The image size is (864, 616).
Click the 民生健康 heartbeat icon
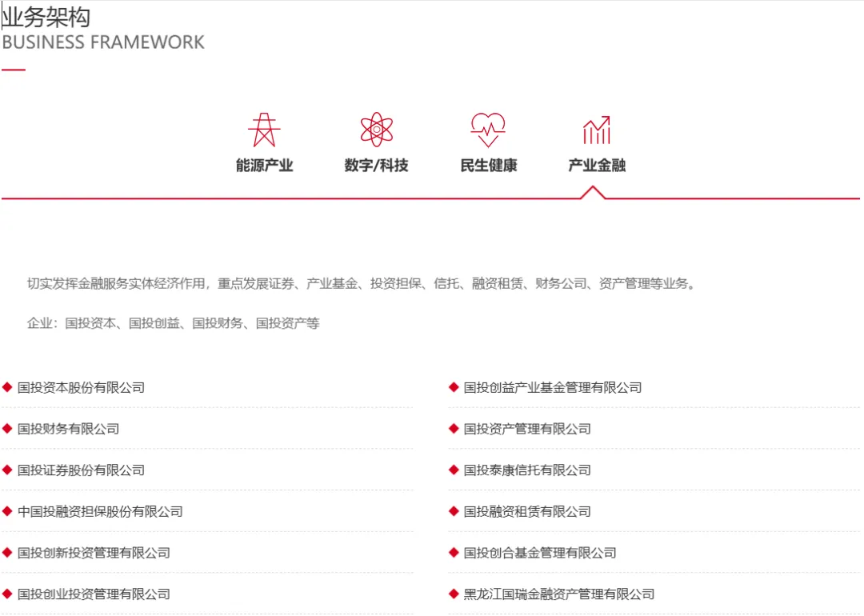coord(488,130)
